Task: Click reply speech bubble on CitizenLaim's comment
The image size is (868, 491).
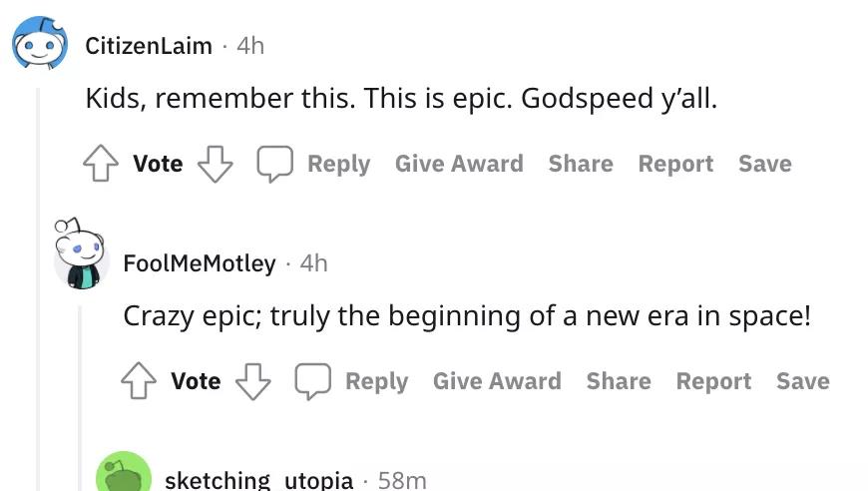Action: pos(274,164)
